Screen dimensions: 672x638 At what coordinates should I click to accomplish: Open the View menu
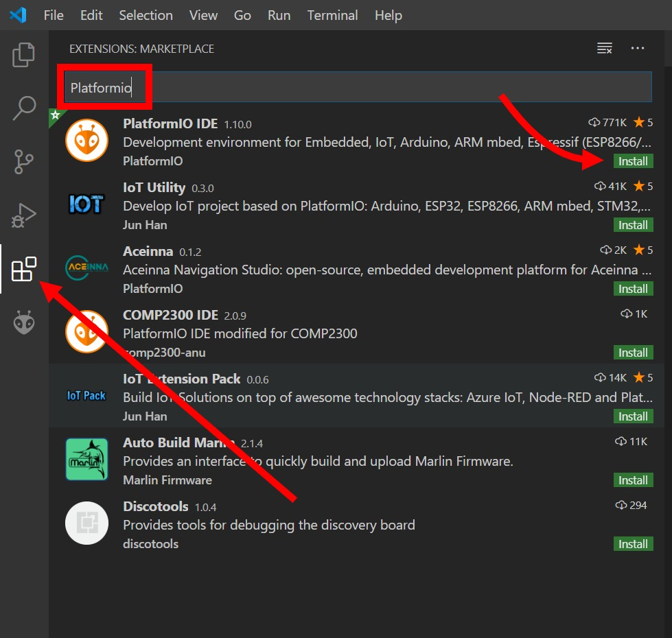click(203, 15)
